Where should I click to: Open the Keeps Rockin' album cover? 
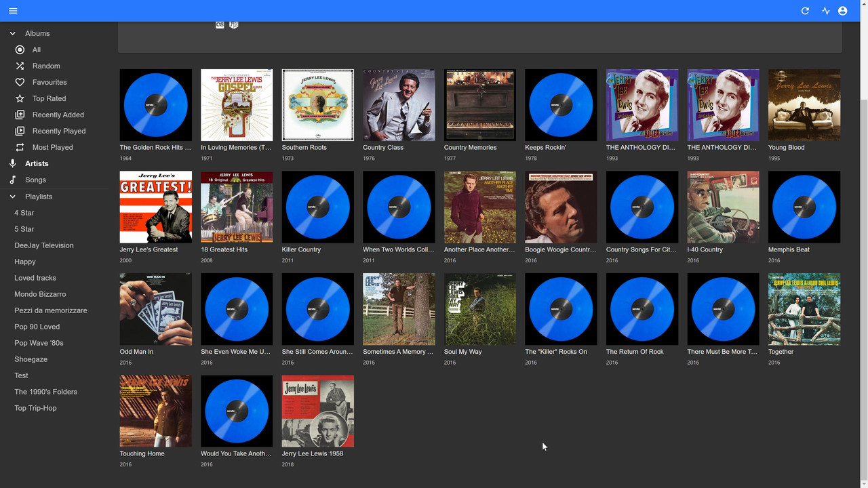(x=561, y=105)
